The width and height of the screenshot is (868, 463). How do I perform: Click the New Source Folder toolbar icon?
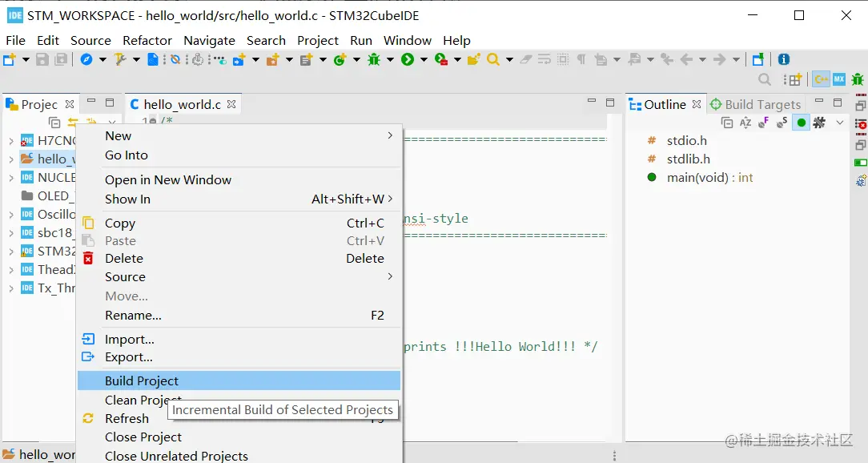[272, 59]
